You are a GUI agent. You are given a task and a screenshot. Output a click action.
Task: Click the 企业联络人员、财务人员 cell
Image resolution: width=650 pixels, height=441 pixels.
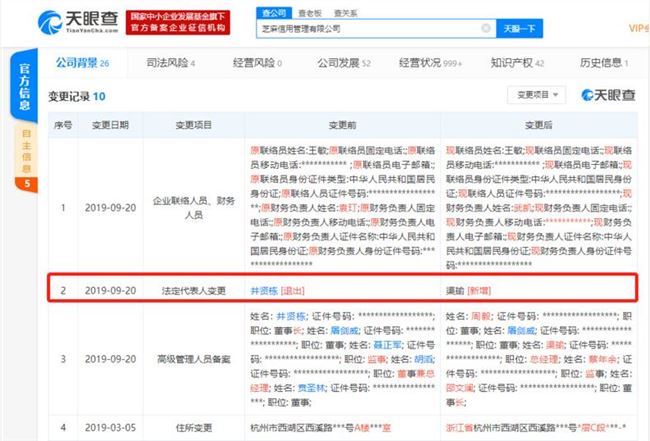click(194, 208)
